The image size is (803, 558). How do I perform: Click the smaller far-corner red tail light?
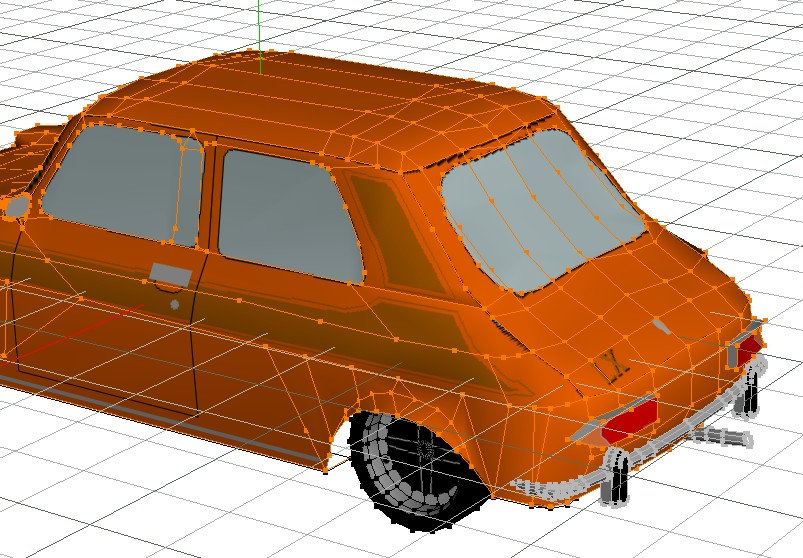point(748,349)
